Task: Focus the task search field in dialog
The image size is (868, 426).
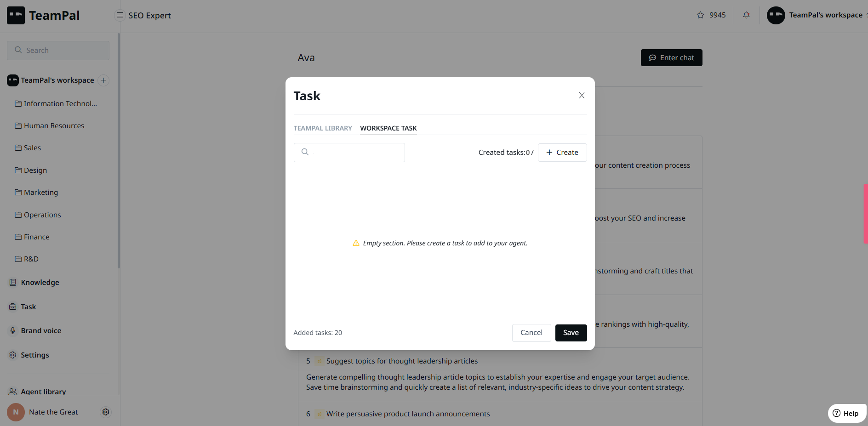Action: [349, 153]
